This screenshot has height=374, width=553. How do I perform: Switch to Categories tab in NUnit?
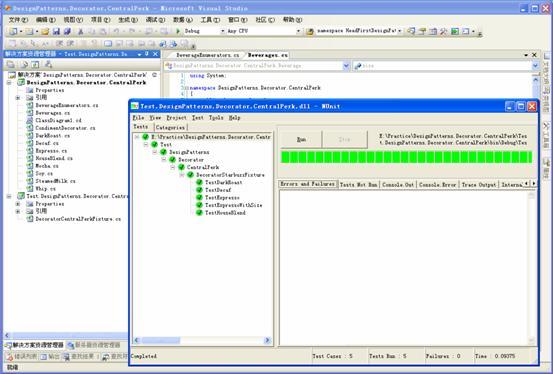click(x=170, y=128)
